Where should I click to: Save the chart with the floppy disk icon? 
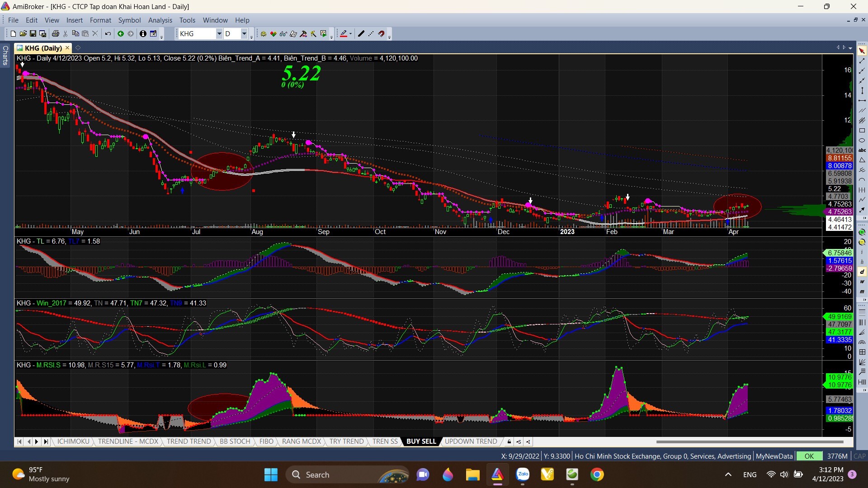pyautogui.click(x=33, y=34)
